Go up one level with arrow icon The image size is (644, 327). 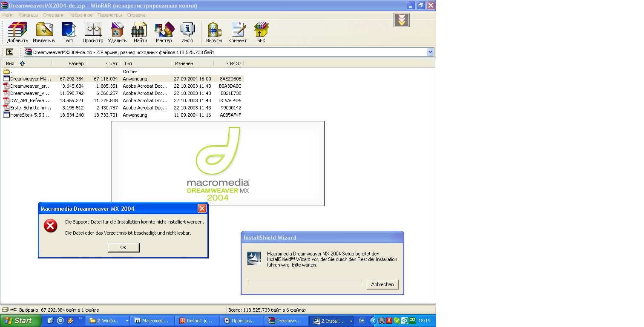coord(10,52)
